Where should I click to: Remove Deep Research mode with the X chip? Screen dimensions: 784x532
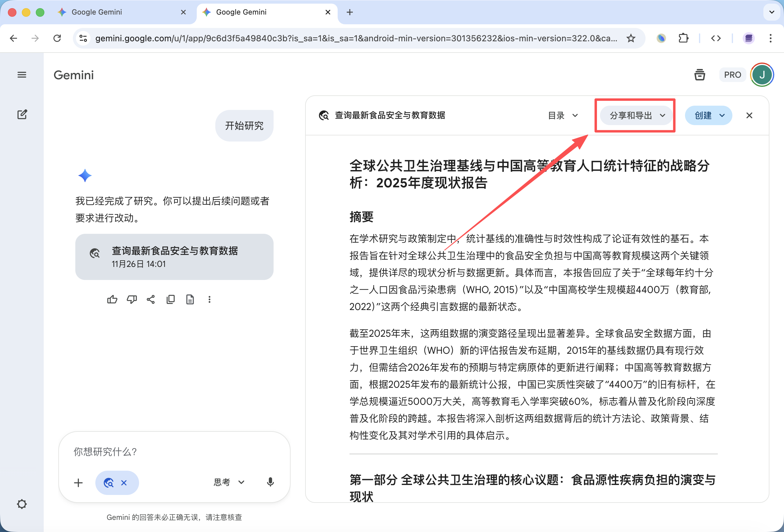[124, 483]
